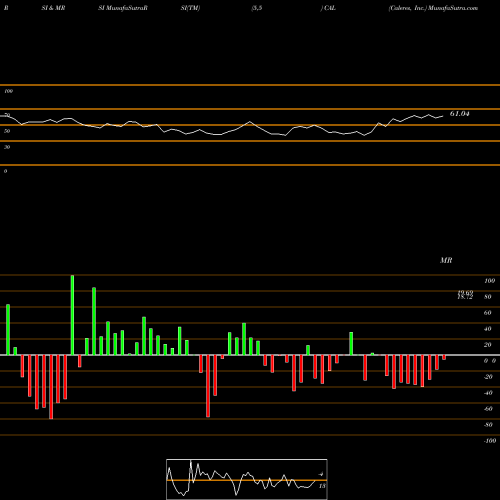The image size is (500, 500).
Task: Click the MR axis label 40
Action: (x=488, y=329)
